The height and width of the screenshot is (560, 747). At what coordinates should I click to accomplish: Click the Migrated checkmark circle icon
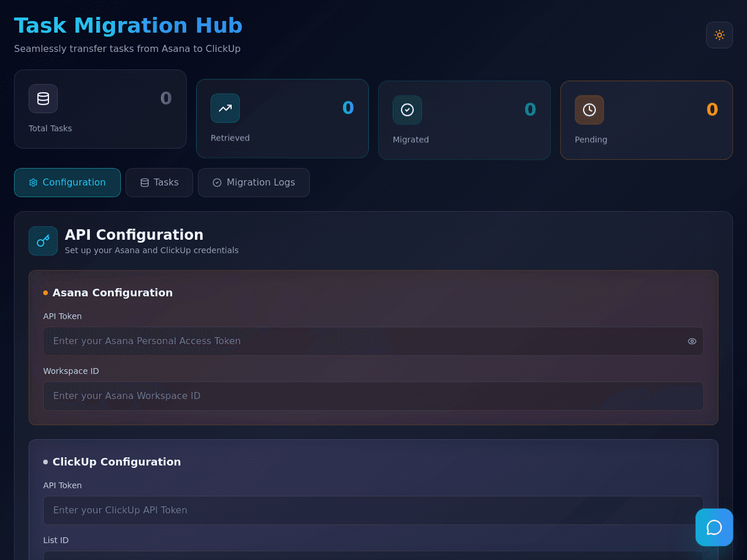click(407, 110)
